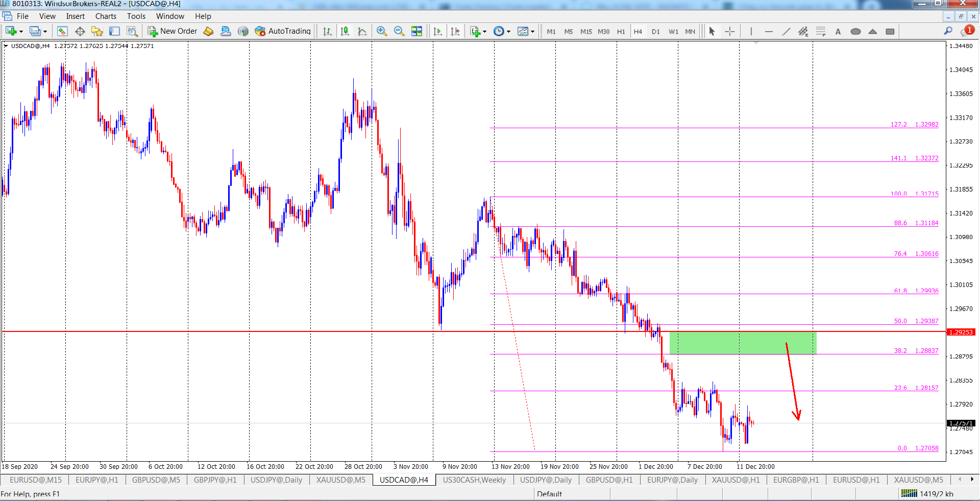Select the Fibonacci retracement tool
Screen dimensions: 980x501
click(821, 31)
